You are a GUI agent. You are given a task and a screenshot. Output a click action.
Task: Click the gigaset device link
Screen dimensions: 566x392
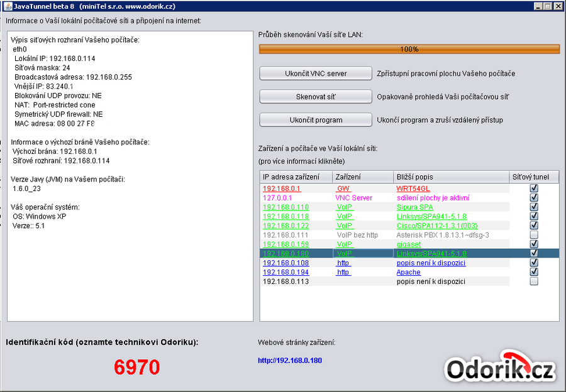coord(409,244)
